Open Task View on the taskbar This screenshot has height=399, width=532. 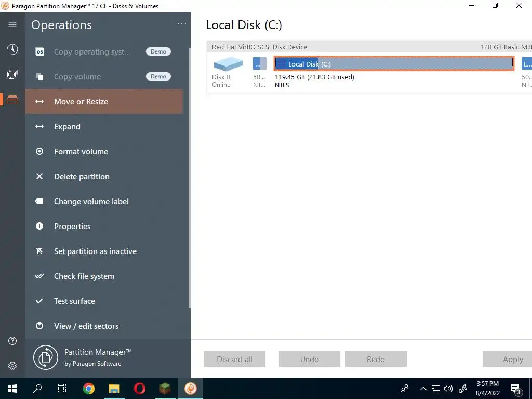pyautogui.click(x=62, y=389)
